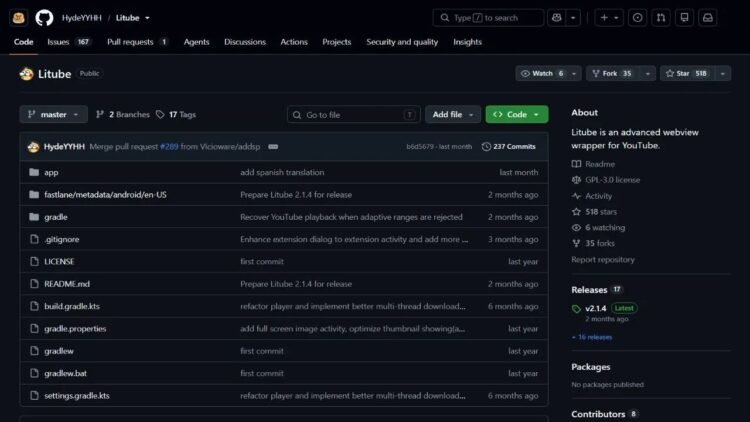Expand the master branch dropdown

[54, 114]
